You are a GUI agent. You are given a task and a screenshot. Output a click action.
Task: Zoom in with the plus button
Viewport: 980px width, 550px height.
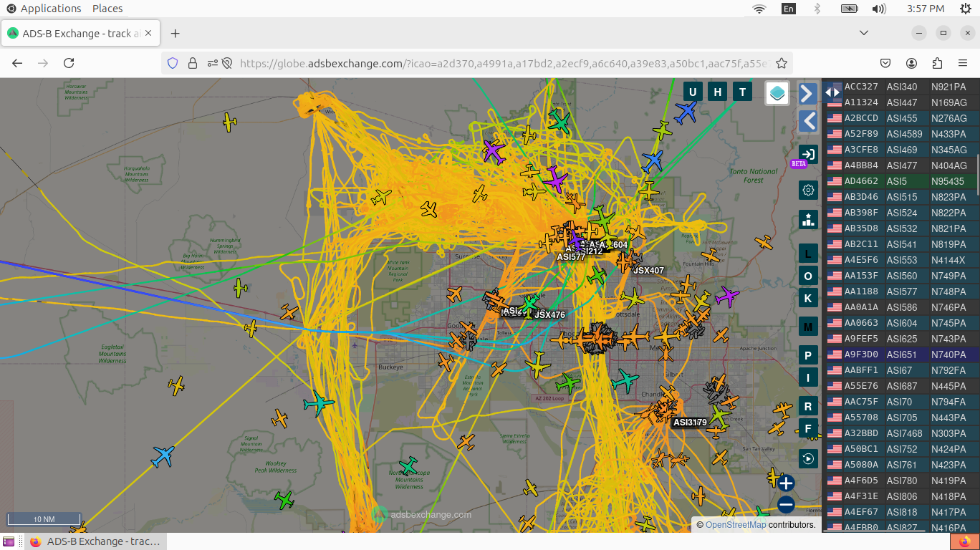click(786, 483)
